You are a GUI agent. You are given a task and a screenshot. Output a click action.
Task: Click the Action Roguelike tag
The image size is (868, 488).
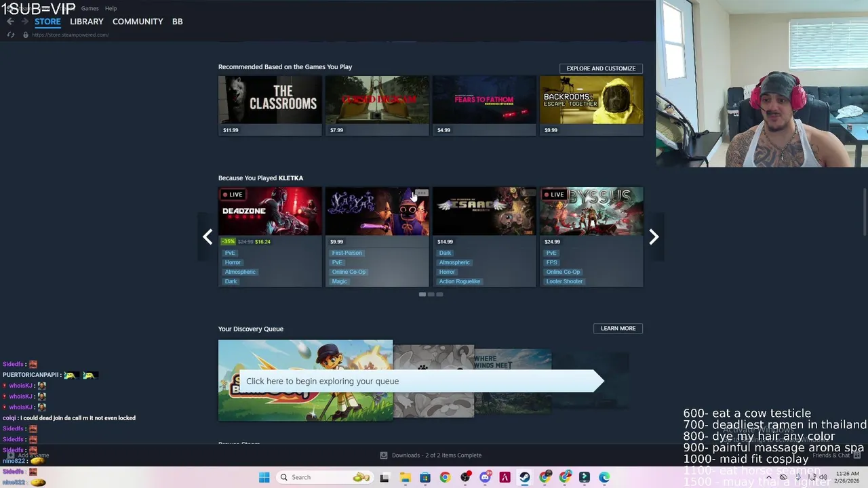(459, 281)
